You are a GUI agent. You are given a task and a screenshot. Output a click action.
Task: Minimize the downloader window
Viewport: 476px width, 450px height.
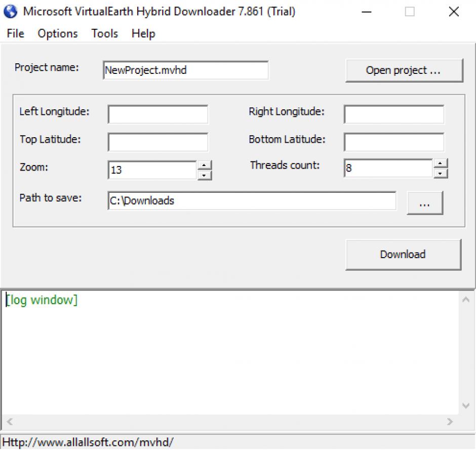click(x=367, y=12)
